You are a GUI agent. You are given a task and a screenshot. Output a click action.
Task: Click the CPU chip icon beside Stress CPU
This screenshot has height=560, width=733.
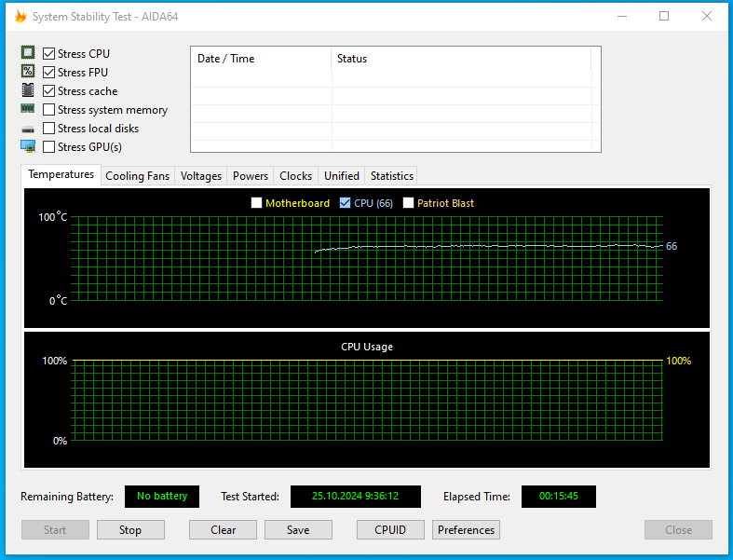pyautogui.click(x=28, y=52)
